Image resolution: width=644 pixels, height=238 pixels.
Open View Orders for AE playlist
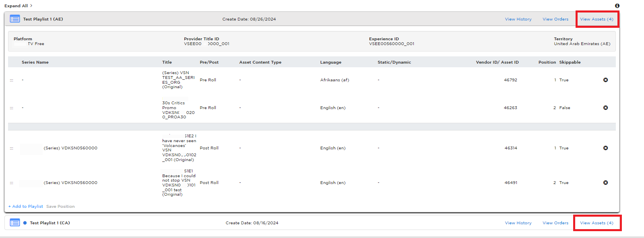pos(555,19)
